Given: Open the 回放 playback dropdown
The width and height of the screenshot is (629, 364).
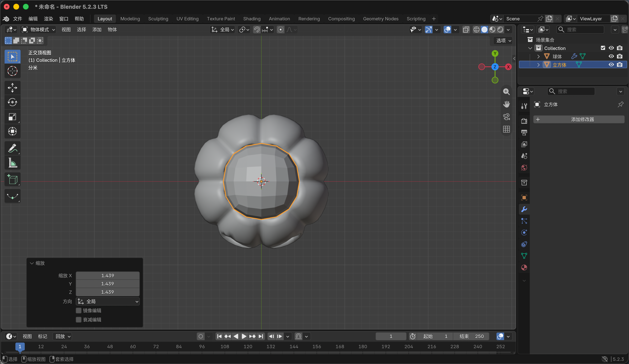Looking at the screenshot, I should pyautogui.click(x=62, y=337).
